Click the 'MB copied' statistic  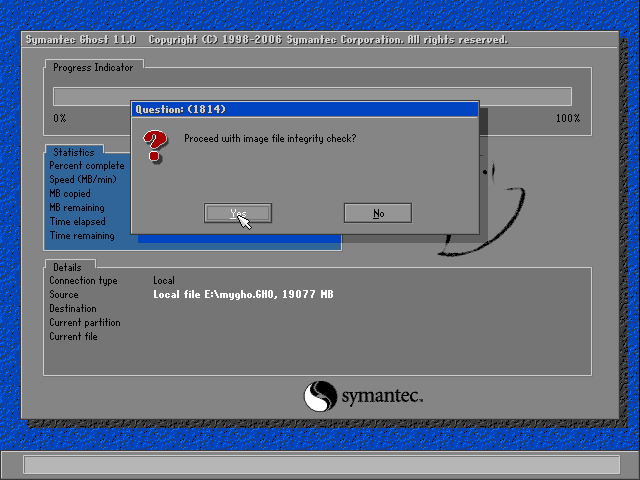click(70, 193)
